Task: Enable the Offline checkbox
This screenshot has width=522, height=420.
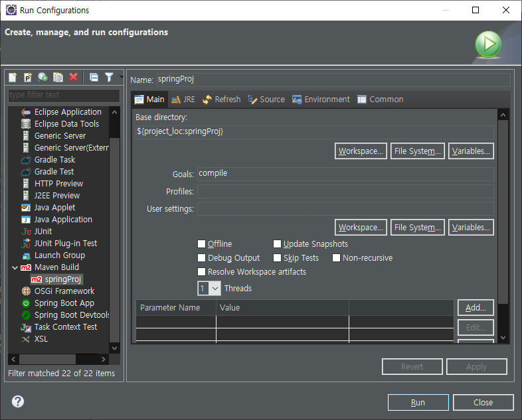Action: click(201, 244)
